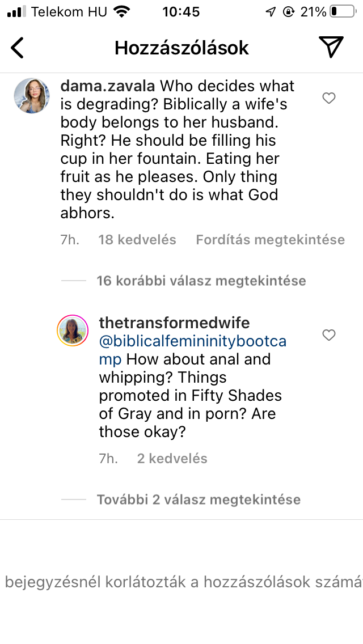
Task: Like dama.zavala's comment with the heart
Action: click(x=329, y=99)
